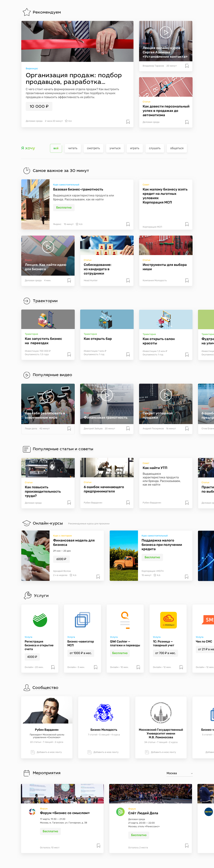Screen dimensions: 214x868
Task: Toggle the смотреть filter
Action: coord(93,148)
